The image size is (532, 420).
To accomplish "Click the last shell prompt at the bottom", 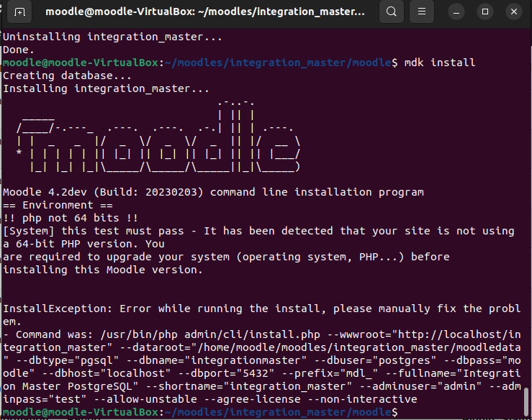I will 200,412.
